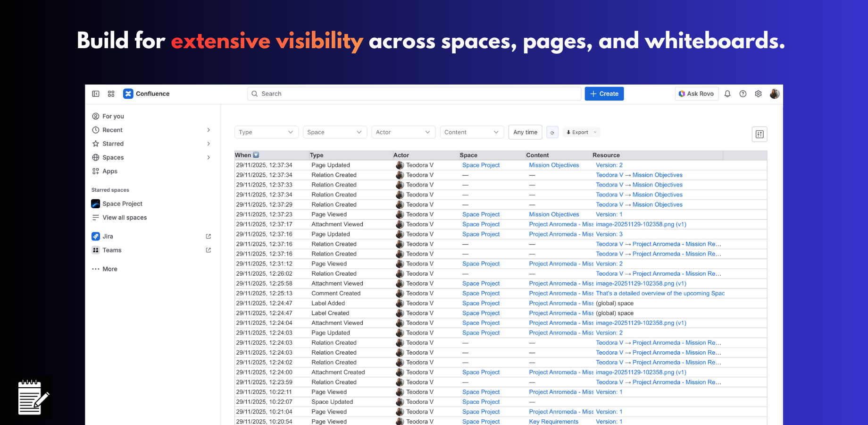Open your profile avatar menu

pos(775,93)
